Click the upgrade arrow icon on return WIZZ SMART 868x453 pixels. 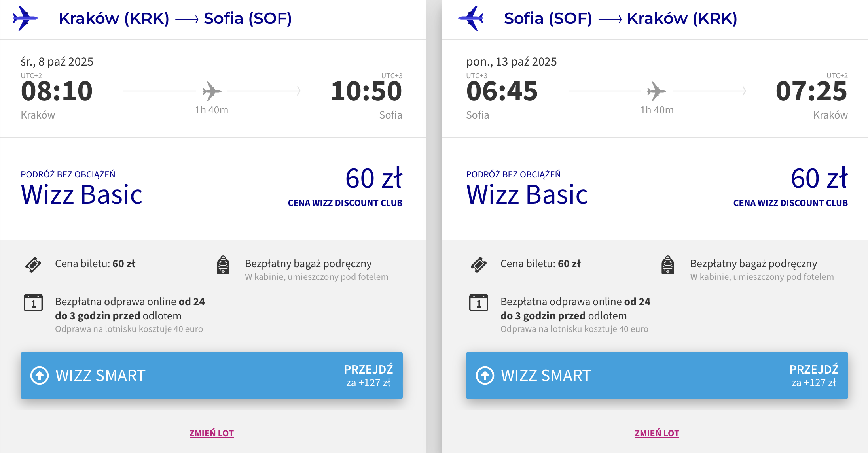485,376
